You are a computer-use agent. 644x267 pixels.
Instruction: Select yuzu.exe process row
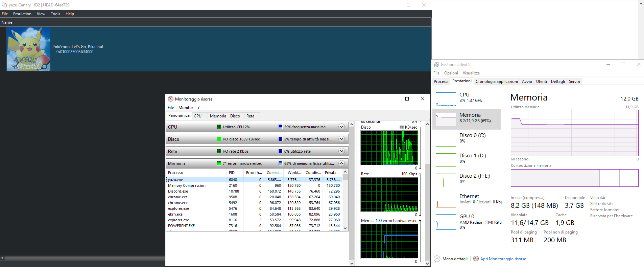coord(254,180)
